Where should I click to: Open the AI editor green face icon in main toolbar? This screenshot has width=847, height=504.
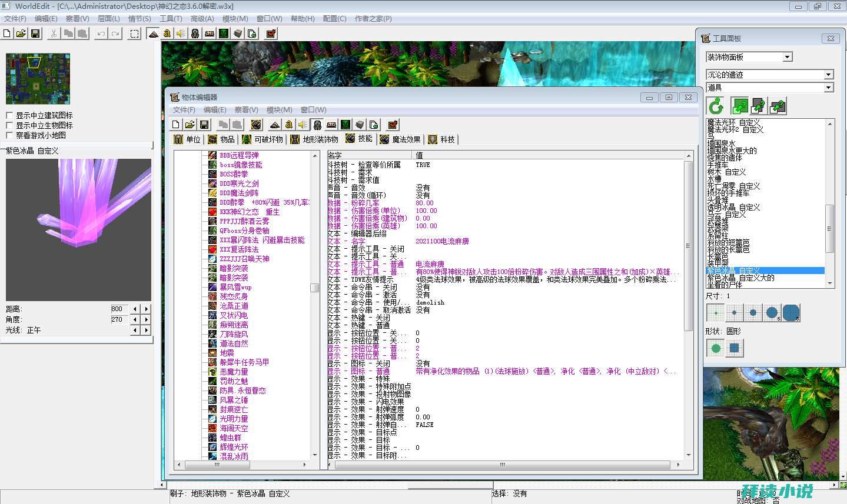(x=224, y=34)
